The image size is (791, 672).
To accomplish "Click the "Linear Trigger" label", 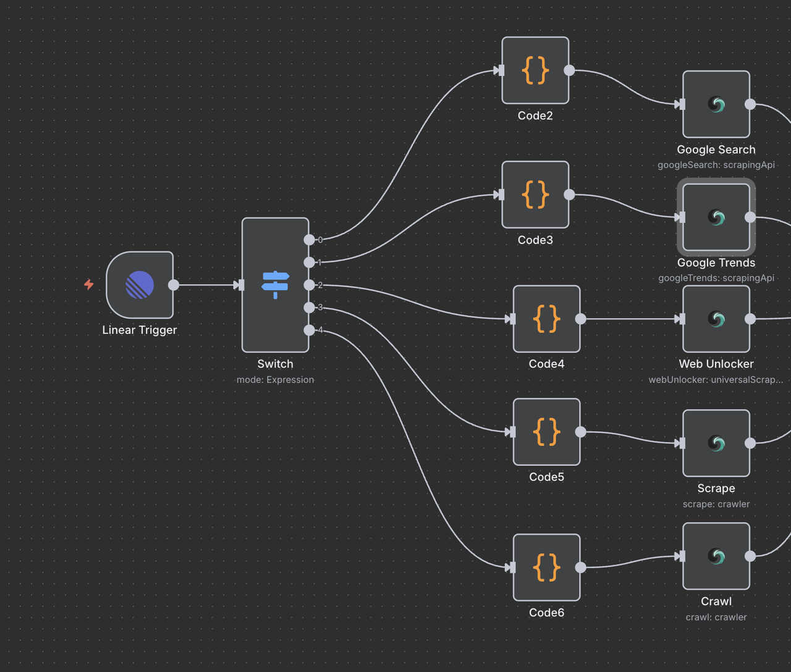I will (x=140, y=330).
